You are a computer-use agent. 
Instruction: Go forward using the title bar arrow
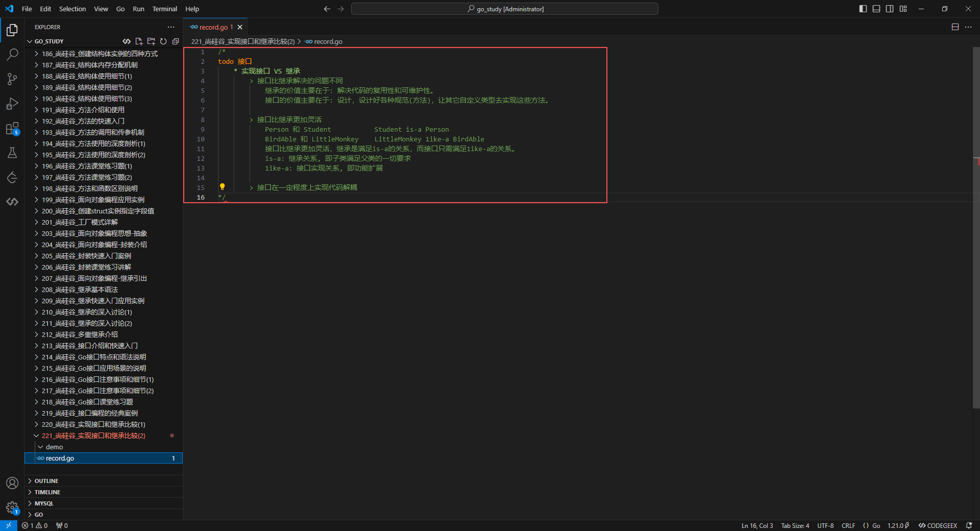click(340, 9)
